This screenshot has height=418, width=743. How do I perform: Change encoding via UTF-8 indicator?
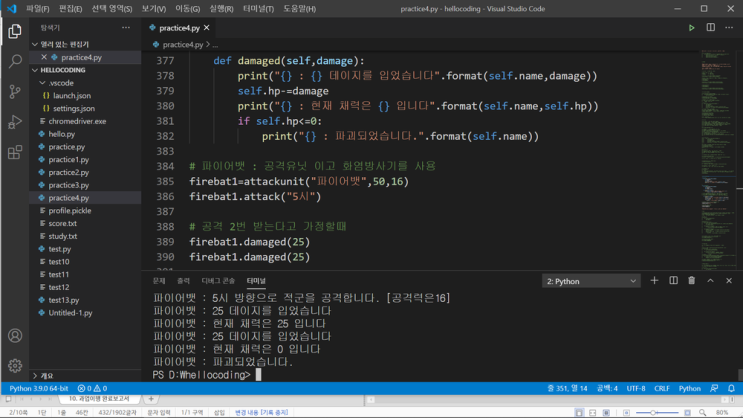(636, 388)
